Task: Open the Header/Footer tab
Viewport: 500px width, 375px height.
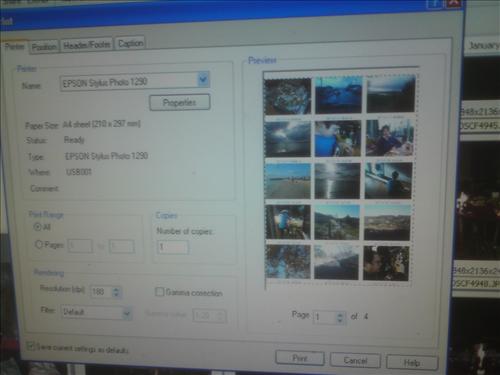Action: (87, 45)
